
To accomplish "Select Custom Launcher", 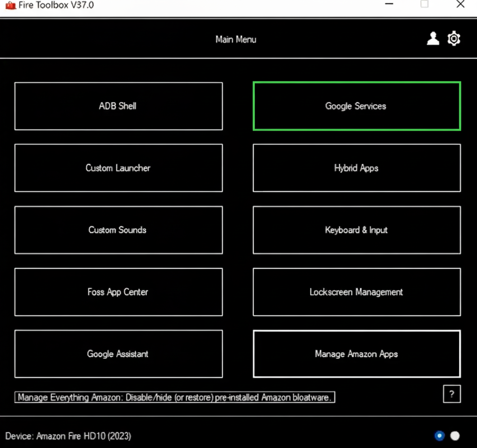I will click(118, 168).
